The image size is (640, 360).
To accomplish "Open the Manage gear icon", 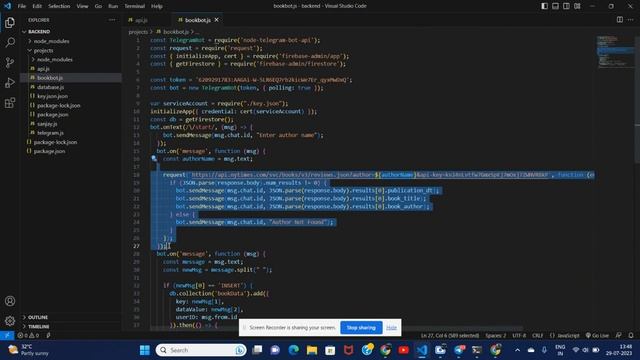I will (x=10, y=321).
